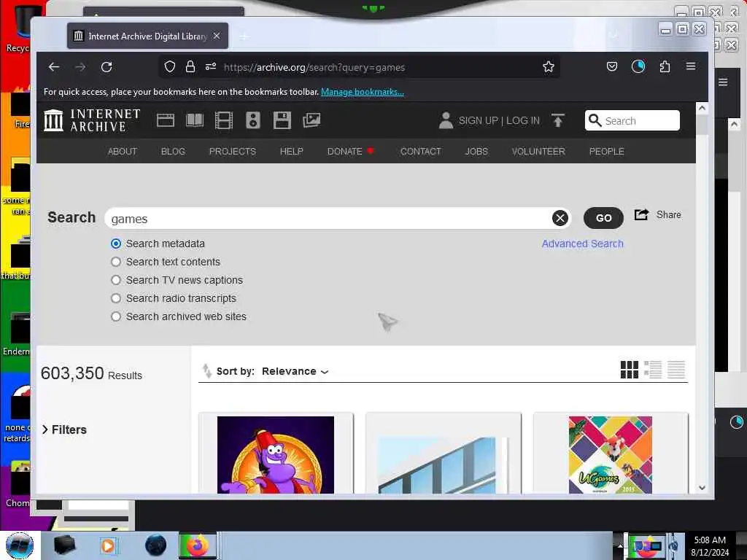Follow the Advanced Search link
This screenshot has width=747, height=560.
pos(582,244)
